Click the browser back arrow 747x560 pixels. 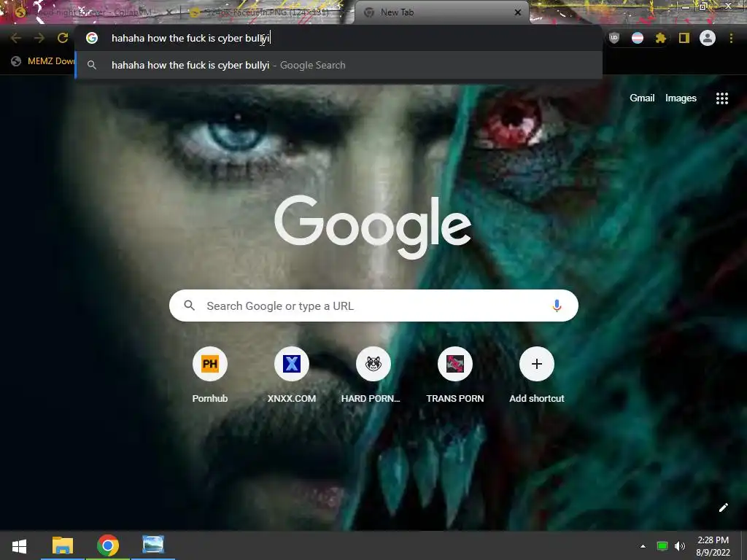point(16,38)
